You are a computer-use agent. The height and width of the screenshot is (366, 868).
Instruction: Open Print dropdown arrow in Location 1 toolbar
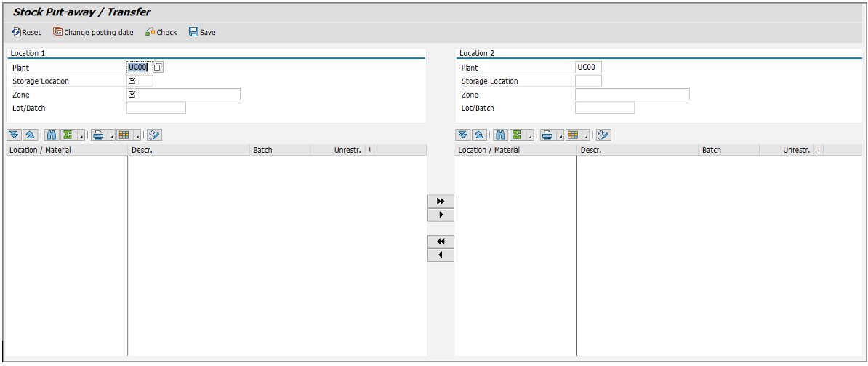[110, 135]
